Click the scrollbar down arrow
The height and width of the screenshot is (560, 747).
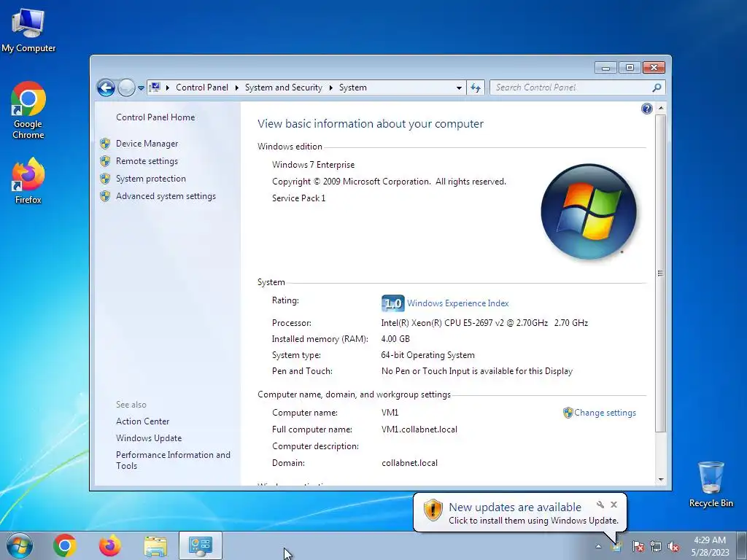click(661, 480)
